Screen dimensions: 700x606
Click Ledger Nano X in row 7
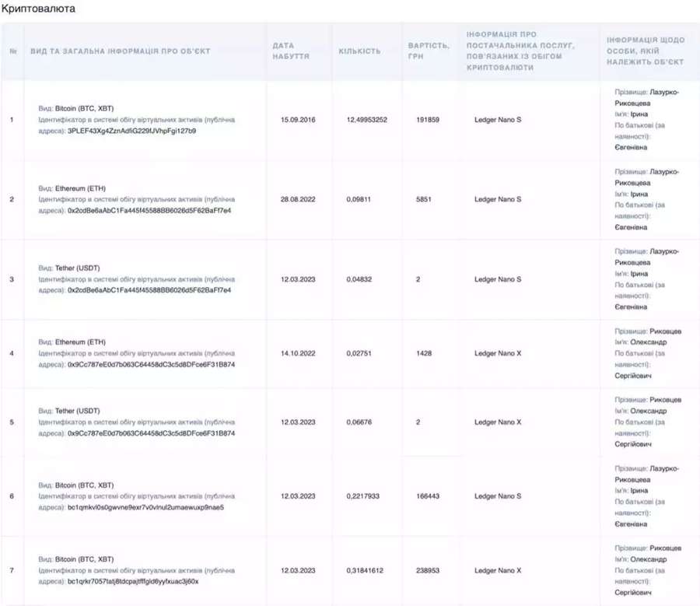497,570
